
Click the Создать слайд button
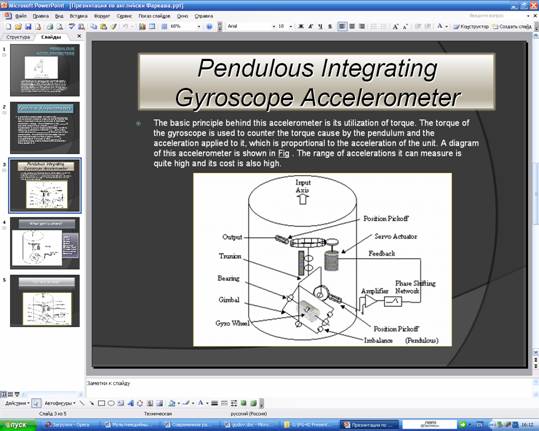(x=512, y=26)
